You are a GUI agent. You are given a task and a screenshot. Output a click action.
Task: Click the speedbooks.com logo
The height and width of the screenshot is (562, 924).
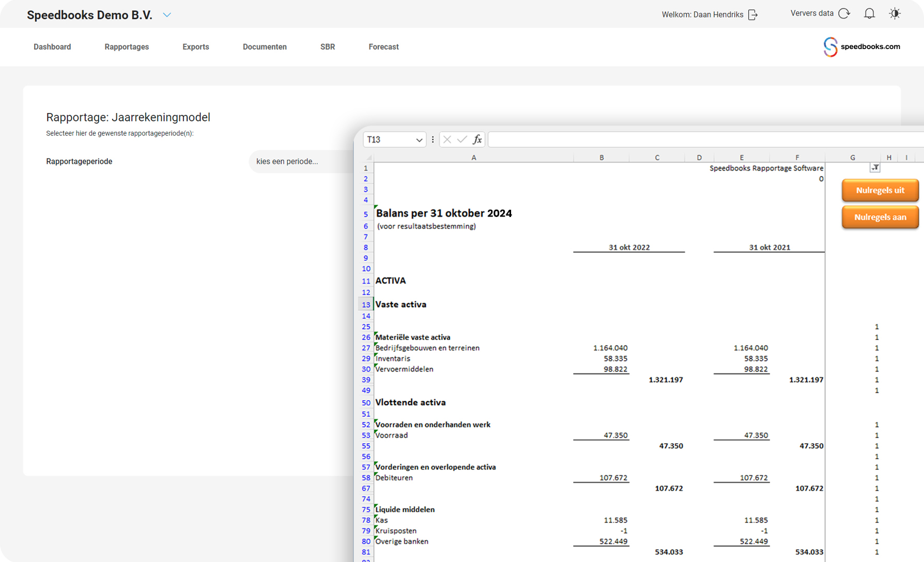coord(861,46)
